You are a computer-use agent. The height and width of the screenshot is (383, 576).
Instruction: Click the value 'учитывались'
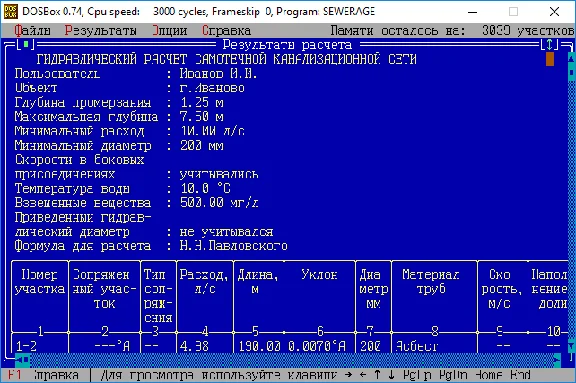click(x=219, y=174)
